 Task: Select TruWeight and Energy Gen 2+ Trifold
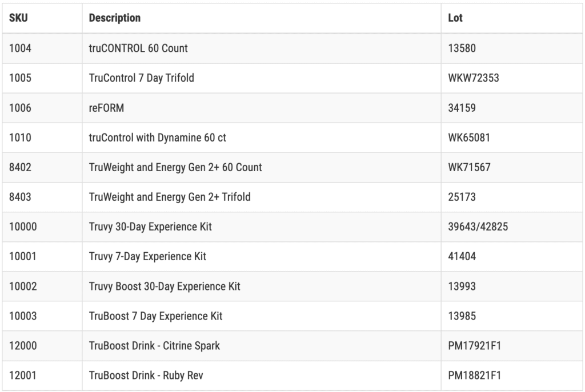pos(169,197)
